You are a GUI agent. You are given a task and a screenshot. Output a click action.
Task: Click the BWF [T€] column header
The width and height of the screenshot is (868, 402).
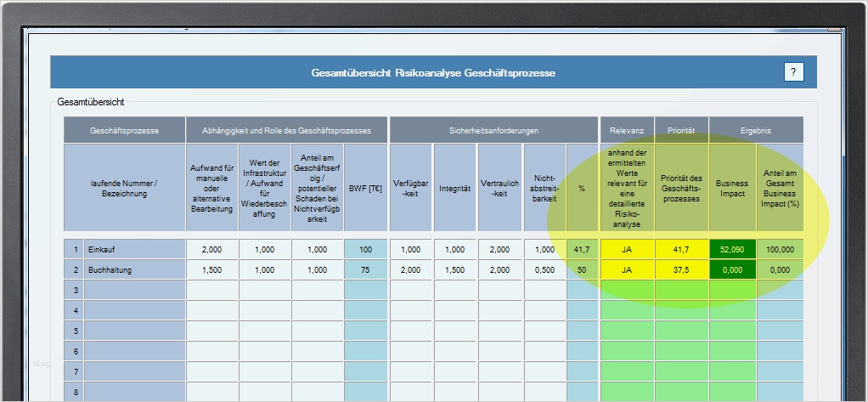[x=365, y=188]
